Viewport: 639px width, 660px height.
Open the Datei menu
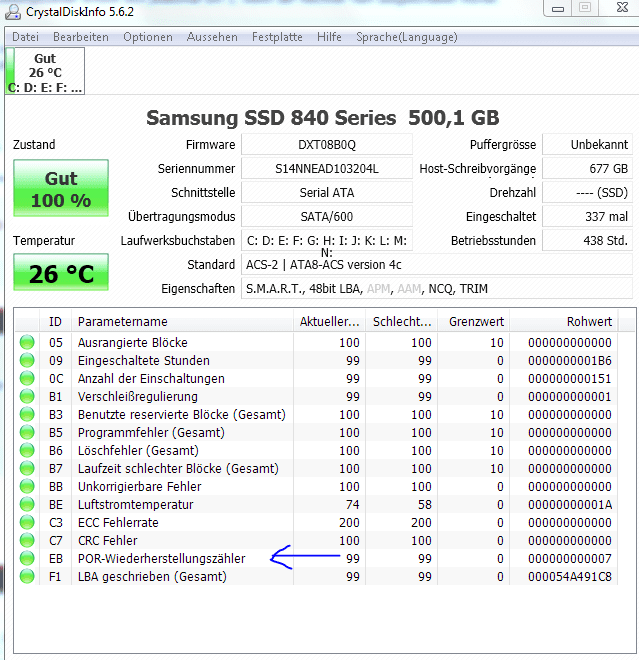pyautogui.click(x=25, y=37)
